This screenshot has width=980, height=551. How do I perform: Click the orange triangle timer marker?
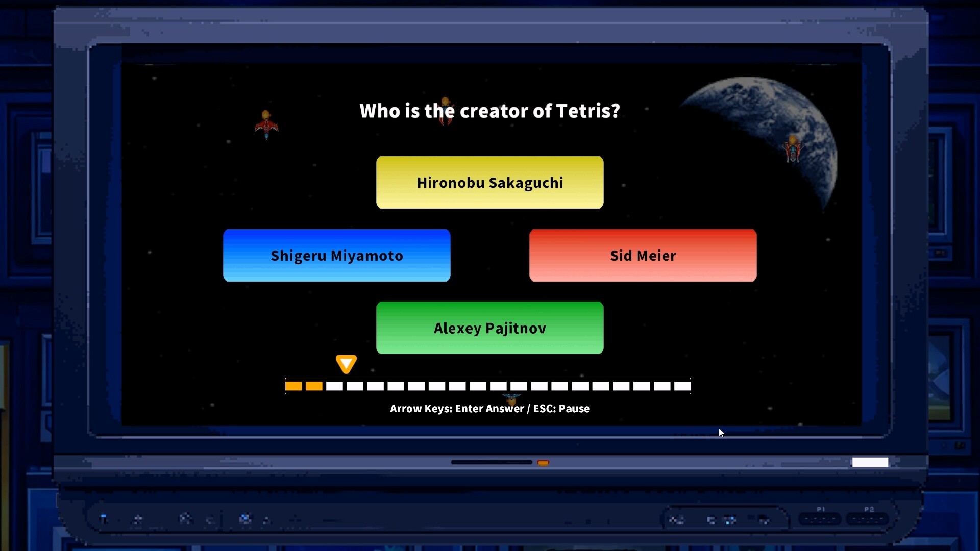(x=346, y=363)
